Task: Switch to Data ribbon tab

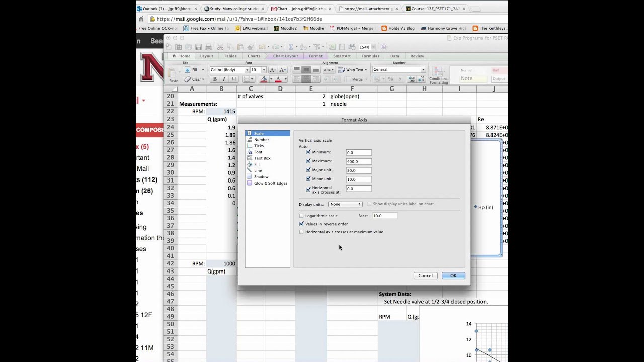Action: tap(395, 56)
